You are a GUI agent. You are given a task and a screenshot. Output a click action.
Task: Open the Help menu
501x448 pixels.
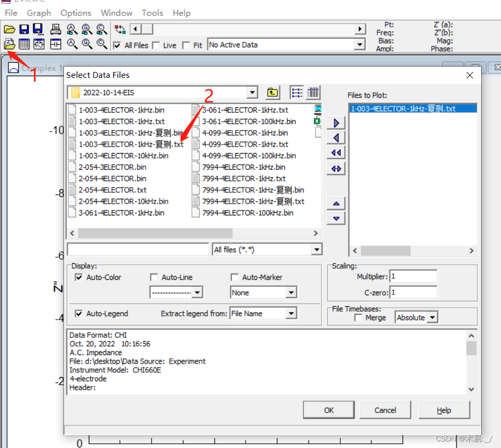182,13
